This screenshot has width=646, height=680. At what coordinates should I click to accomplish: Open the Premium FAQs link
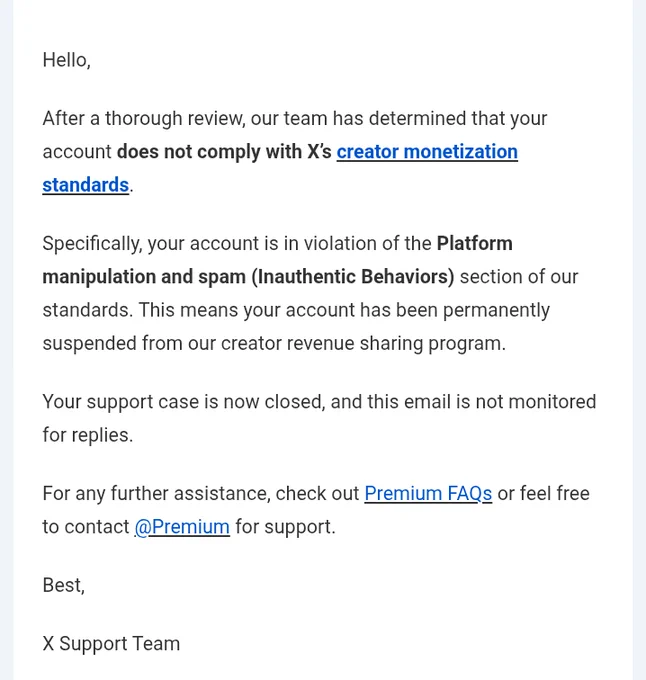pos(428,494)
